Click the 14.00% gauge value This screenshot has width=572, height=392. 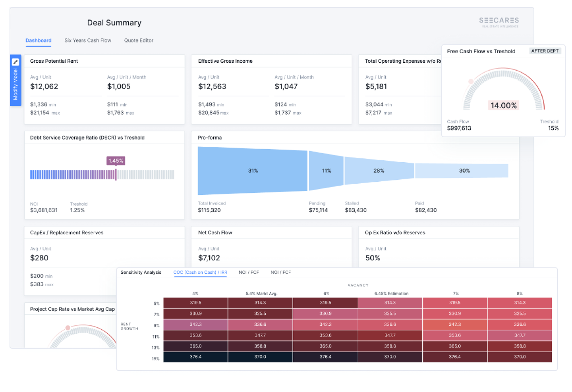click(x=503, y=106)
